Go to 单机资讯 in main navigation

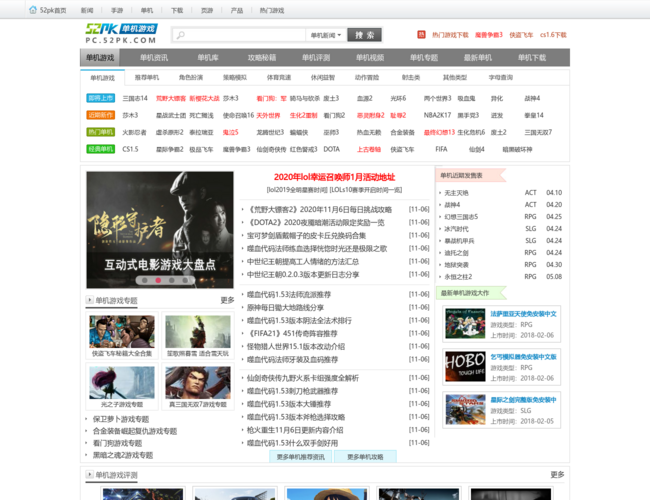(154, 58)
